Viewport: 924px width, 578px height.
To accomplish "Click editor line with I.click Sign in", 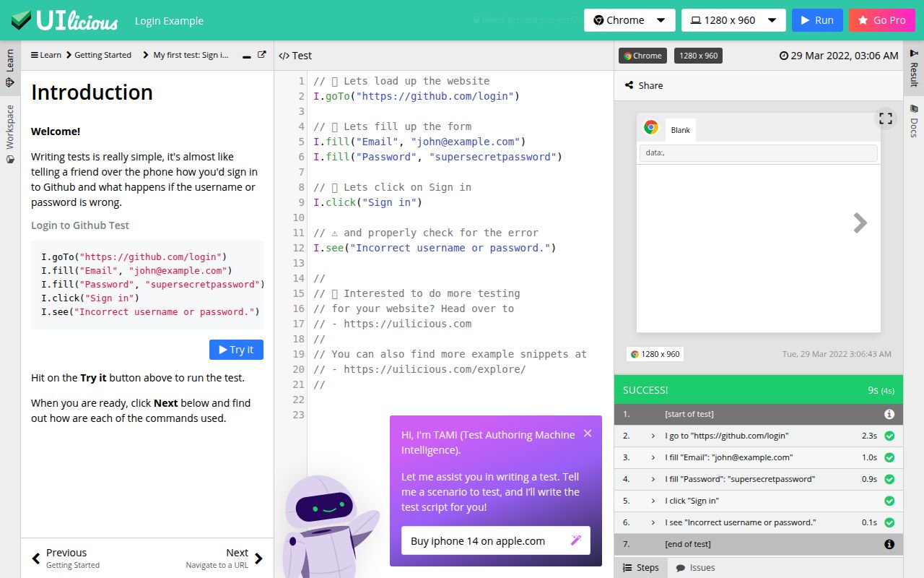I will 367,202.
